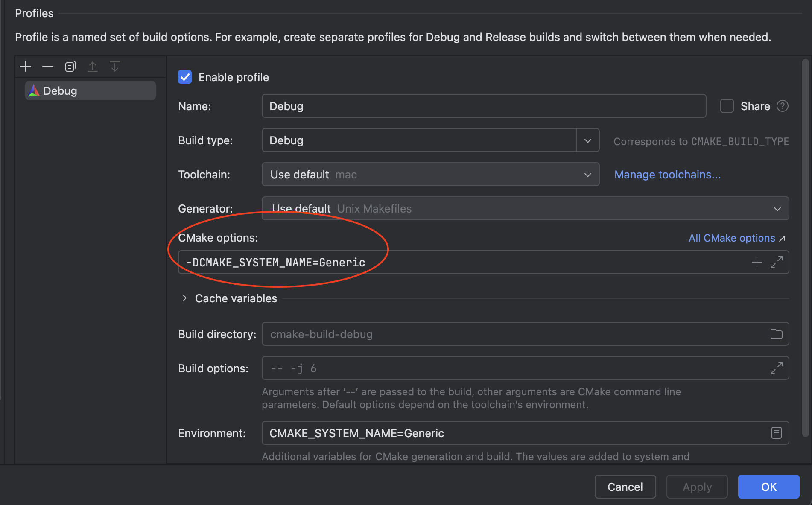The image size is (812, 505).
Task: Disable the Enable profile checkbox
Action: (185, 77)
